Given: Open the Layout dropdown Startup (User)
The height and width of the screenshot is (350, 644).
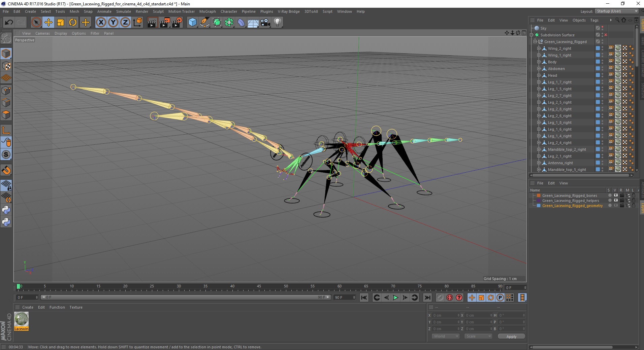Looking at the screenshot, I should pos(616,11).
